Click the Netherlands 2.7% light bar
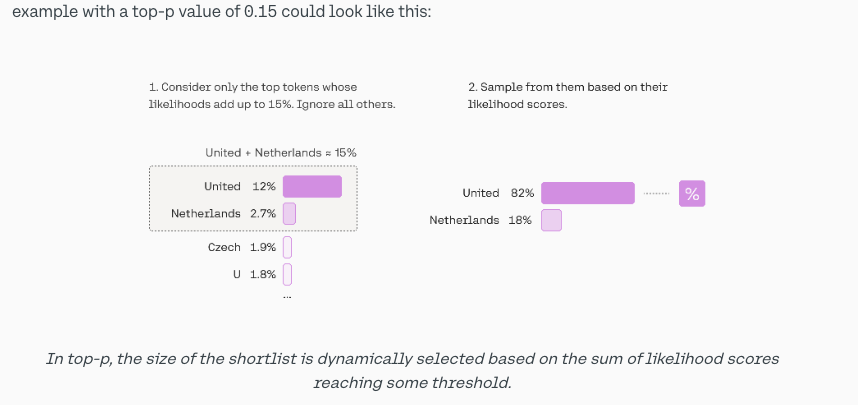This screenshot has height=405, width=858. [x=289, y=213]
